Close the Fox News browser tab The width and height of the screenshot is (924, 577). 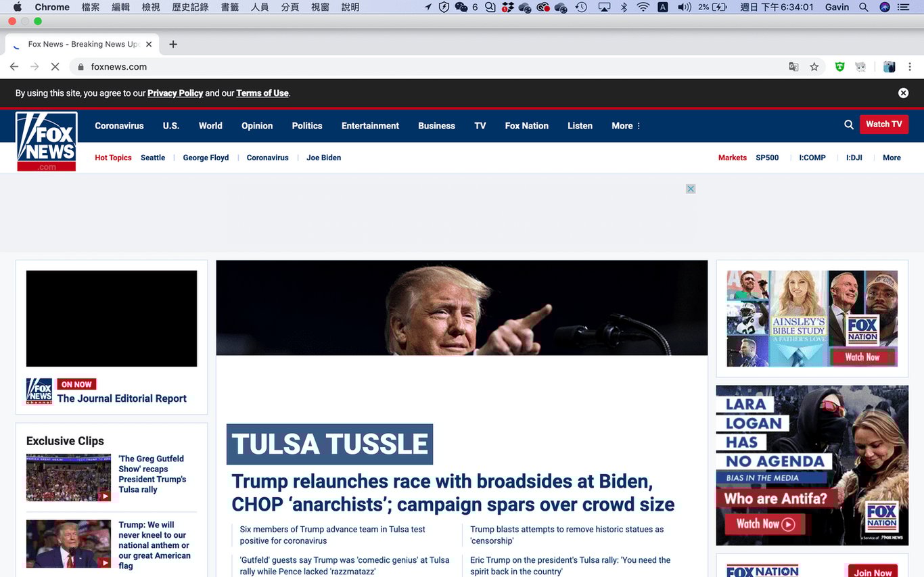coord(149,44)
